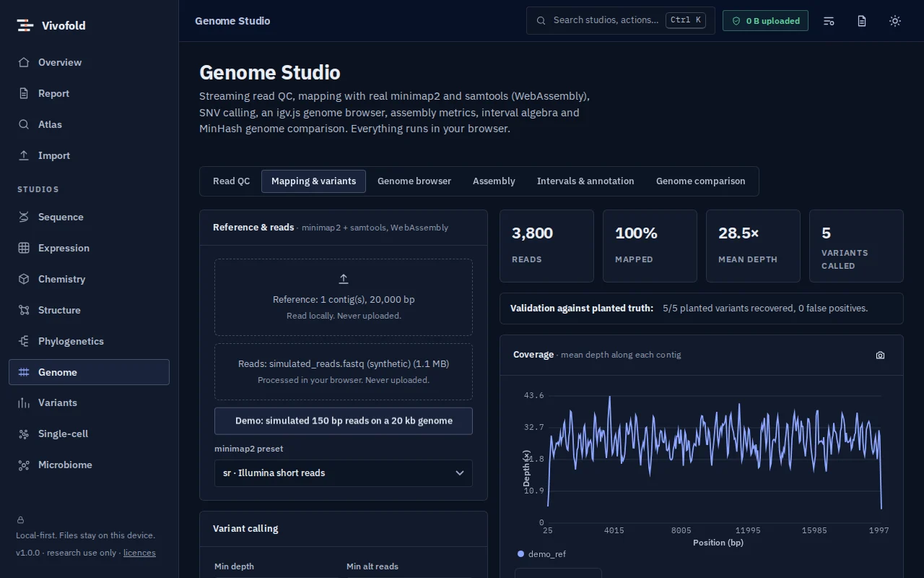Open the Phylogenetics studio
The height and width of the screenshot is (578, 924).
[x=89, y=341]
